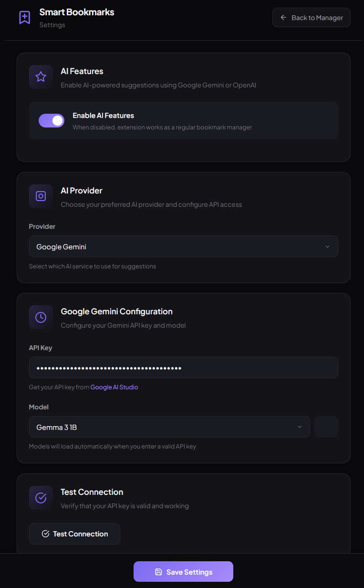The image size is (364, 588).
Task: Run the Test Connection button
Action: click(74, 534)
